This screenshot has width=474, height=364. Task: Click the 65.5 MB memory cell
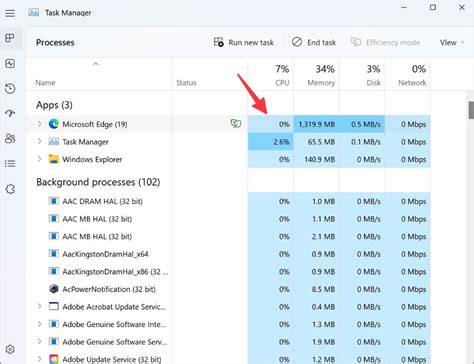pos(316,142)
